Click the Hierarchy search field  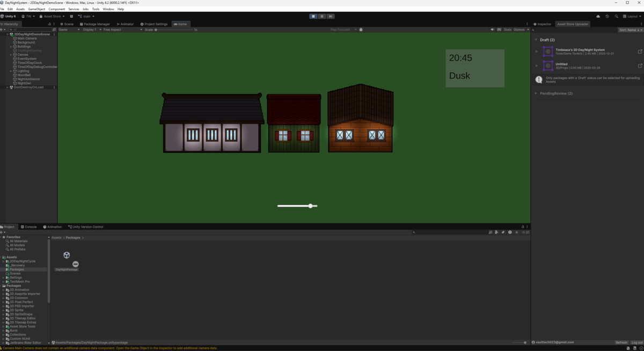(x=31, y=30)
